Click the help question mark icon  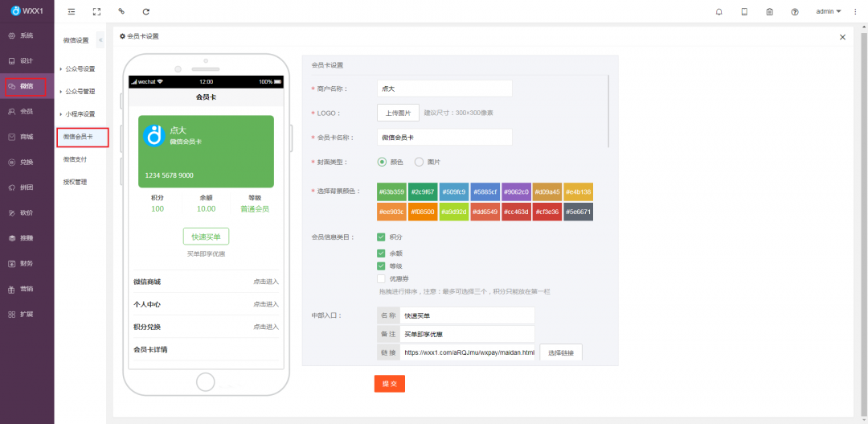click(795, 12)
